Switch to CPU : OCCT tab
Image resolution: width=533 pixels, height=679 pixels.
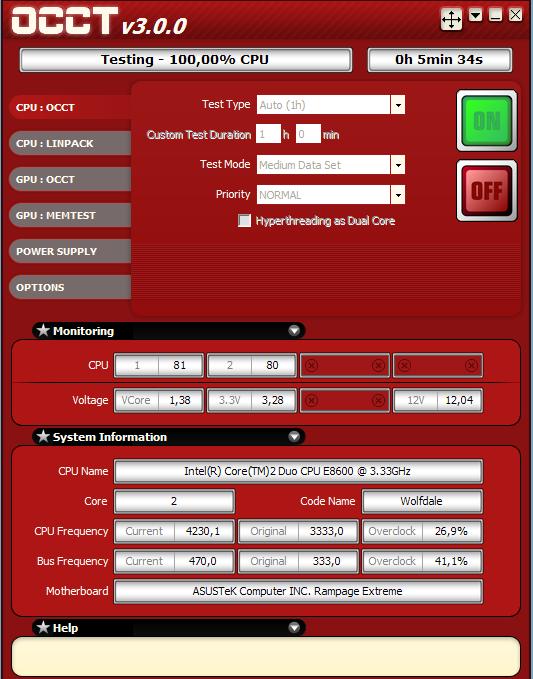(70, 107)
